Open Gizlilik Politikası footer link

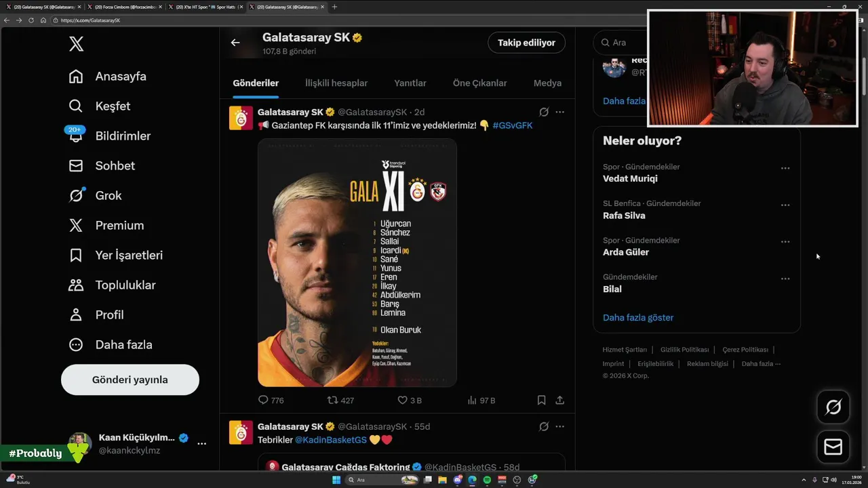click(684, 350)
